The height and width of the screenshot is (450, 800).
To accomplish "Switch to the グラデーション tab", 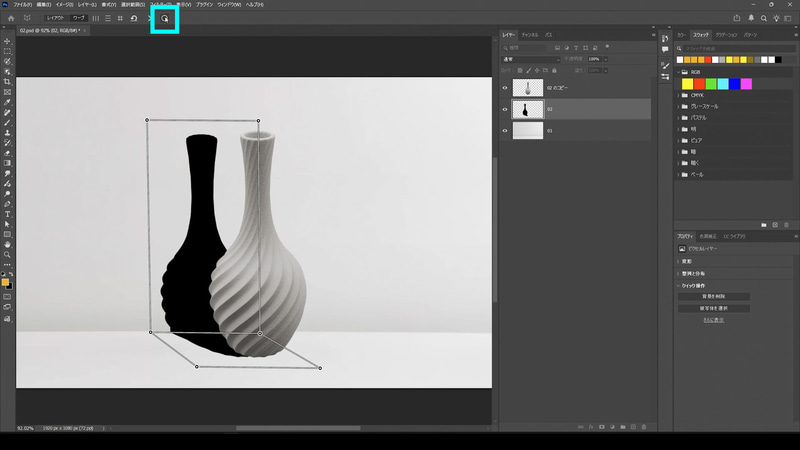I will click(726, 35).
